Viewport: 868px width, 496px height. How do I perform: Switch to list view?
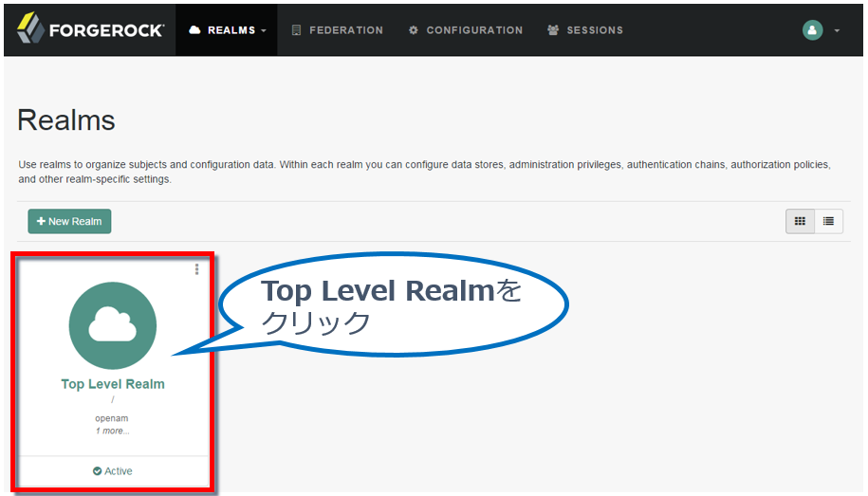pos(829,221)
